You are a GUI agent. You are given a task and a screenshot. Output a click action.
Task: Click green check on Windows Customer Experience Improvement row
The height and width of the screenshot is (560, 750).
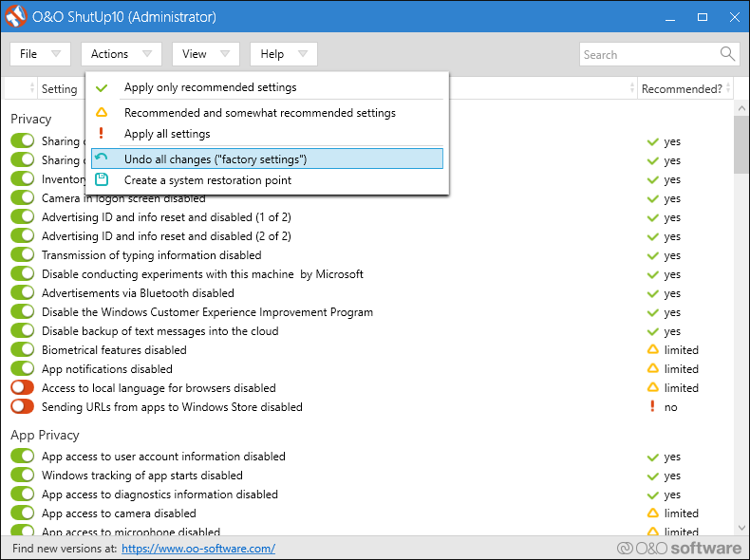pyautogui.click(x=652, y=313)
